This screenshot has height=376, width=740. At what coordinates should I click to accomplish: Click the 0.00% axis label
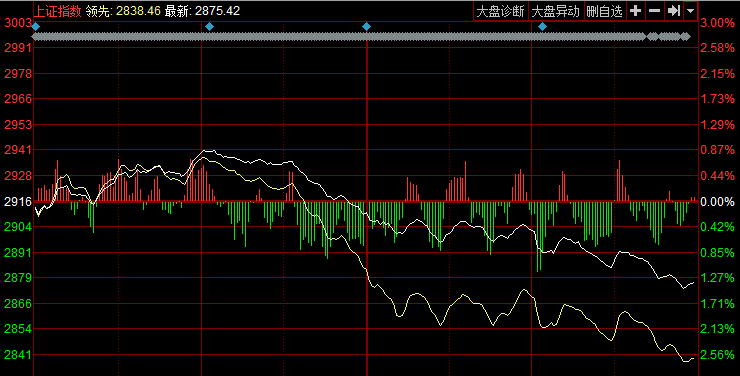click(x=717, y=202)
